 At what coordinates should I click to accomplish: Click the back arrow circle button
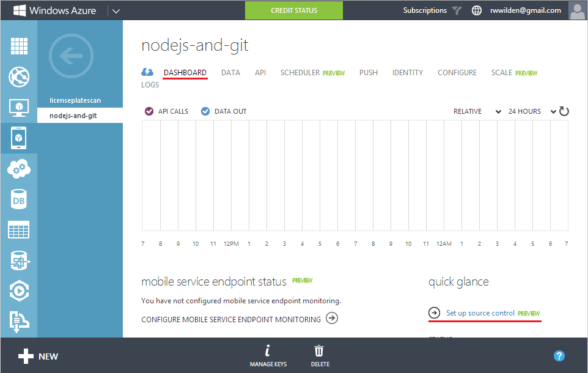pyautogui.click(x=71, y=57)
